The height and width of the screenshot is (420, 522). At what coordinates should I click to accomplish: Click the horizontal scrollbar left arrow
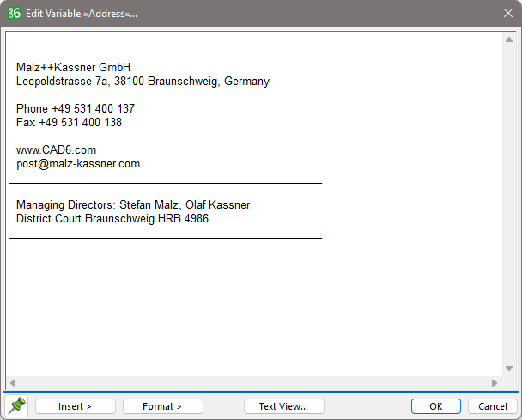(13, 383)
